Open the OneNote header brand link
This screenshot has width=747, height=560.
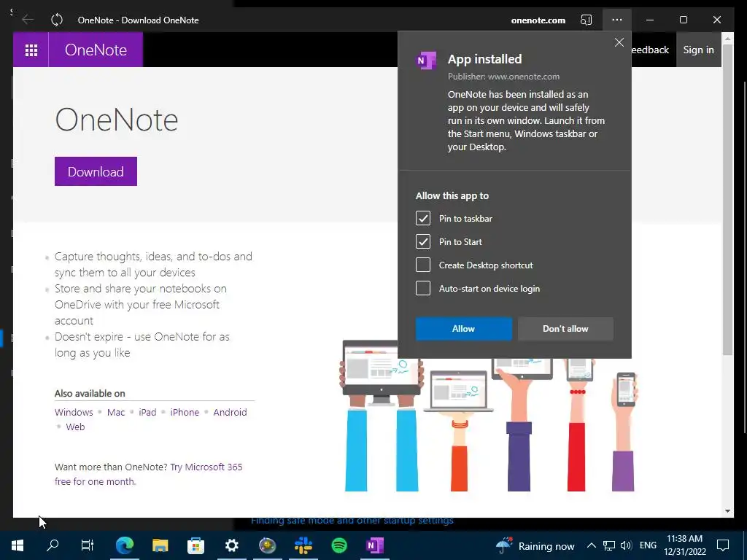point(96,50)
